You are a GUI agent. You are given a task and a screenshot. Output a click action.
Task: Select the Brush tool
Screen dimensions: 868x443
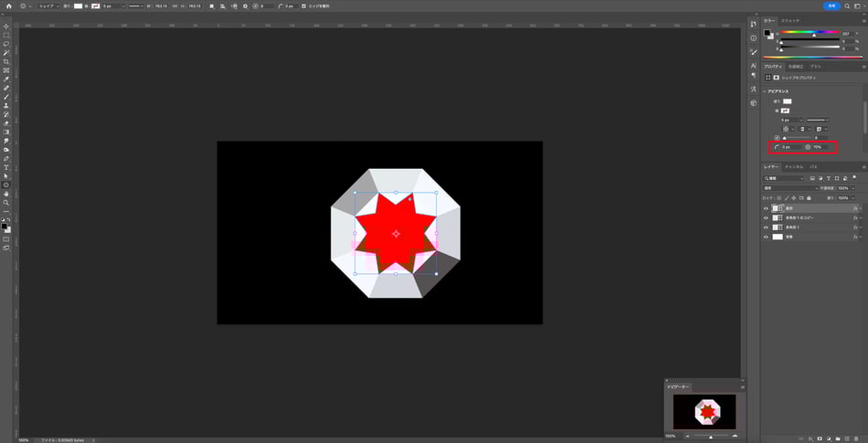tap(6, 97)
